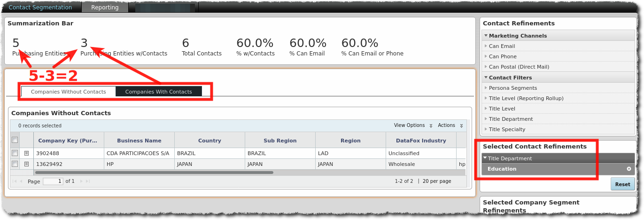
Task: Go to first page using pagination arrow
Action: click(x=14, y=181)
